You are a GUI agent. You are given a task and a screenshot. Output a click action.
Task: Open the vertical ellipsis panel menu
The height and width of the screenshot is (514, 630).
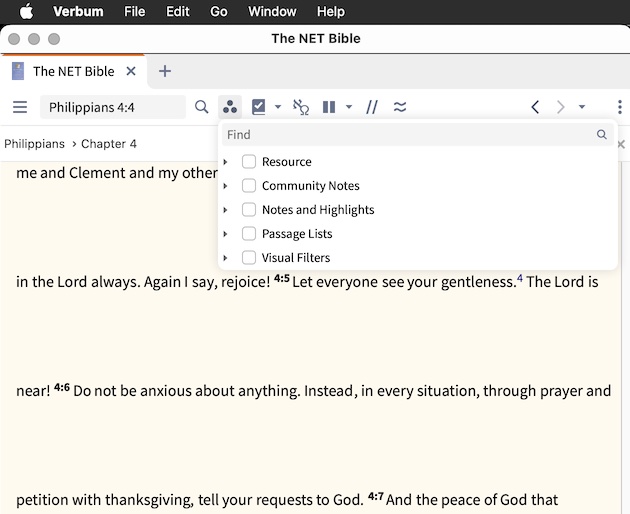click(x=620, y=107)
